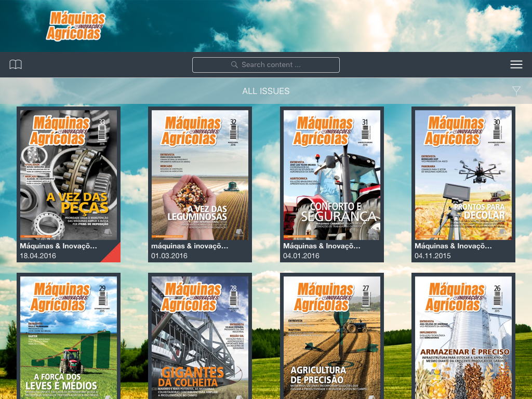Screen dimensions: 532x399
Task: Open issue 31 cover Conforto e Segurança
Action: click(x=332, y=175)
